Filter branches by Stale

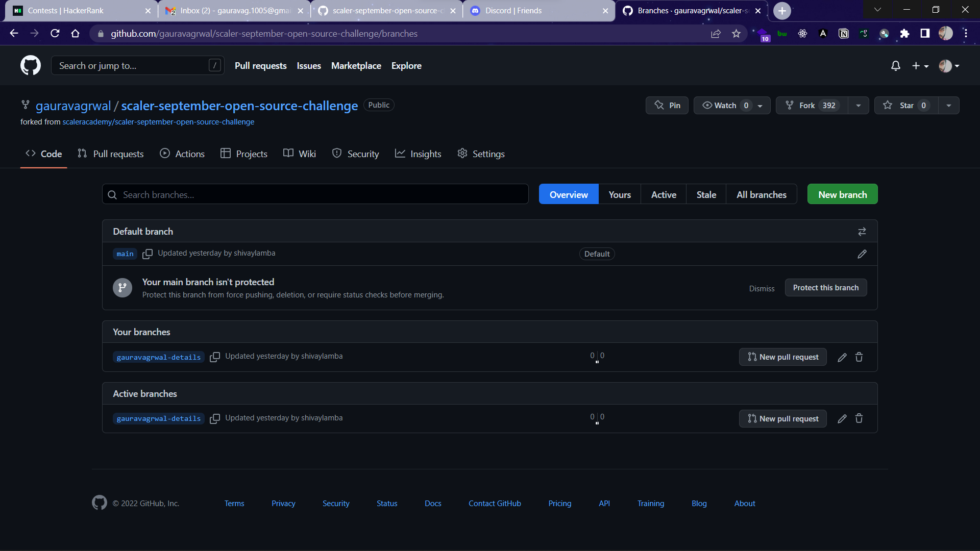[x=706, y=194]
